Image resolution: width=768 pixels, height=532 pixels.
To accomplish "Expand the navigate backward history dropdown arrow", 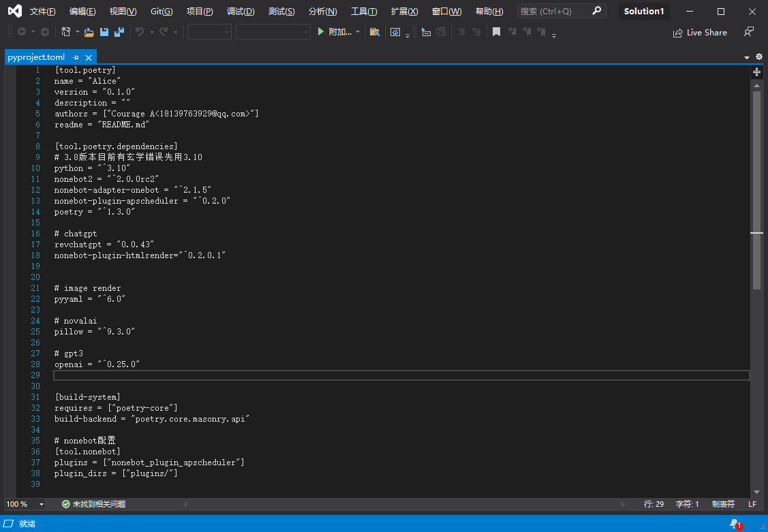I will (x=33, y=32).
